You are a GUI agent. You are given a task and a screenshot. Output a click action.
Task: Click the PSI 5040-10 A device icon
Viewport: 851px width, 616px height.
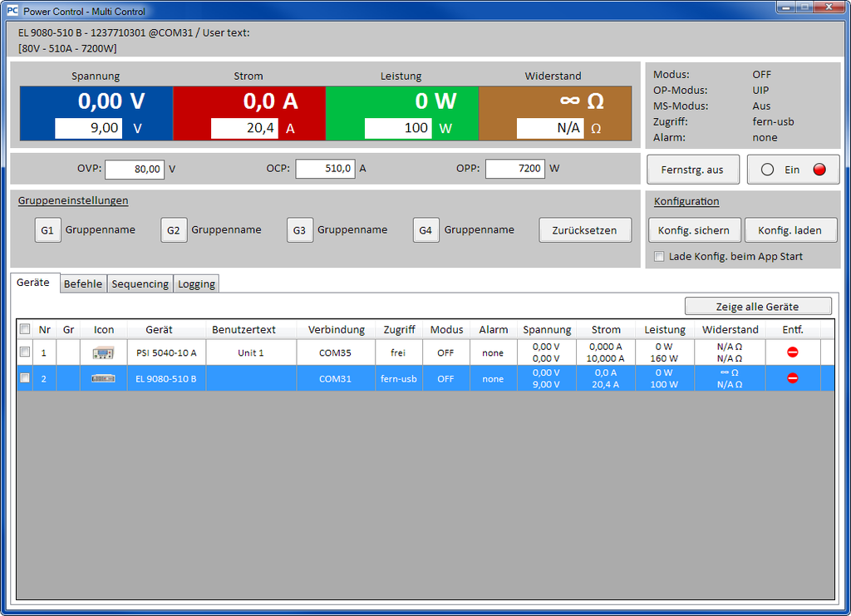[x=103, y=352]
